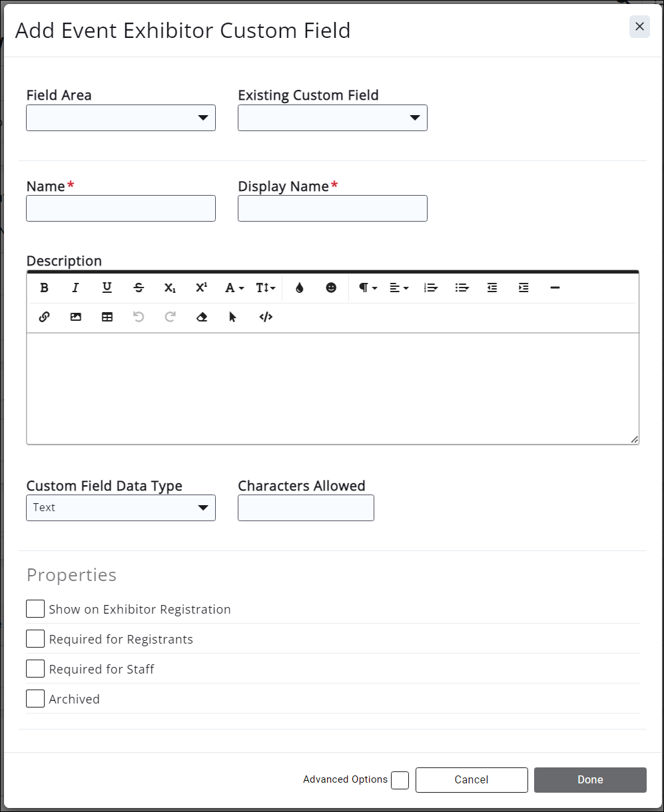Viewport: 664px width, 812px height.
Task: Insert an image into the description
Action: (x=76, y=317)
